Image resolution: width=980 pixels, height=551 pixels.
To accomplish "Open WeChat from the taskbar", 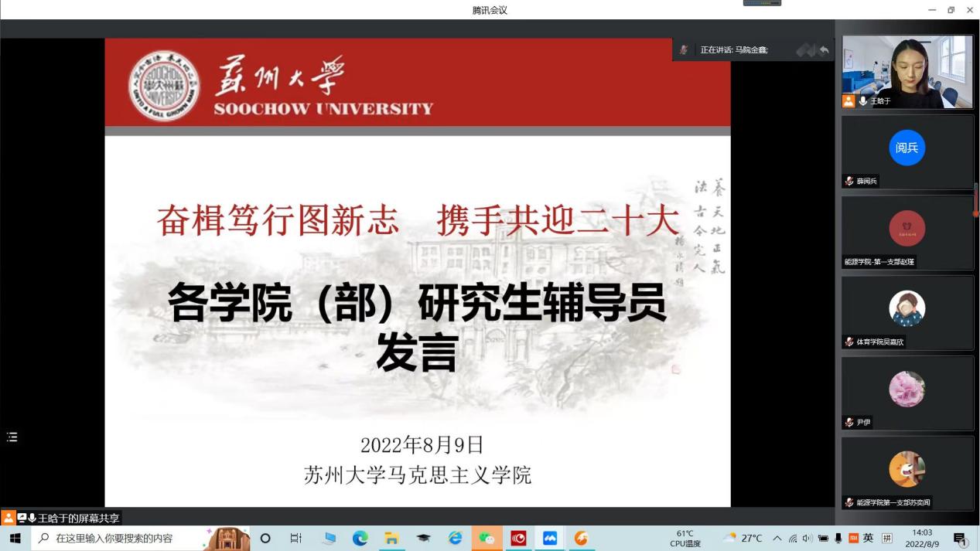I will pyautogui.click(x=487, y=538).
